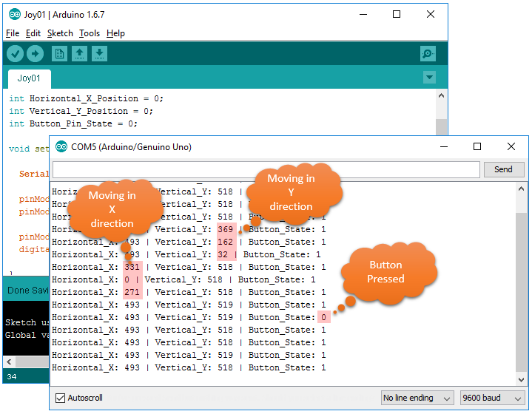Screen dimensions: 532x414
Task: Maximize the Arduino Joy01 window
Action: 397,14
